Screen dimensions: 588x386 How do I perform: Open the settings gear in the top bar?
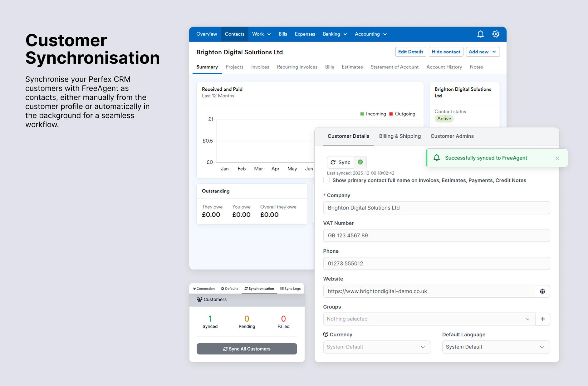click(496, 34)
